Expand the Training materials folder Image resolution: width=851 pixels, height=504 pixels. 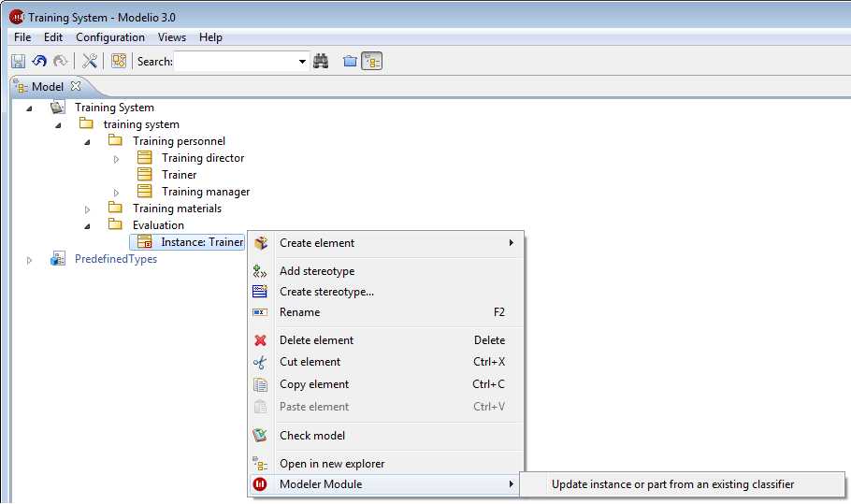point(88,209)
